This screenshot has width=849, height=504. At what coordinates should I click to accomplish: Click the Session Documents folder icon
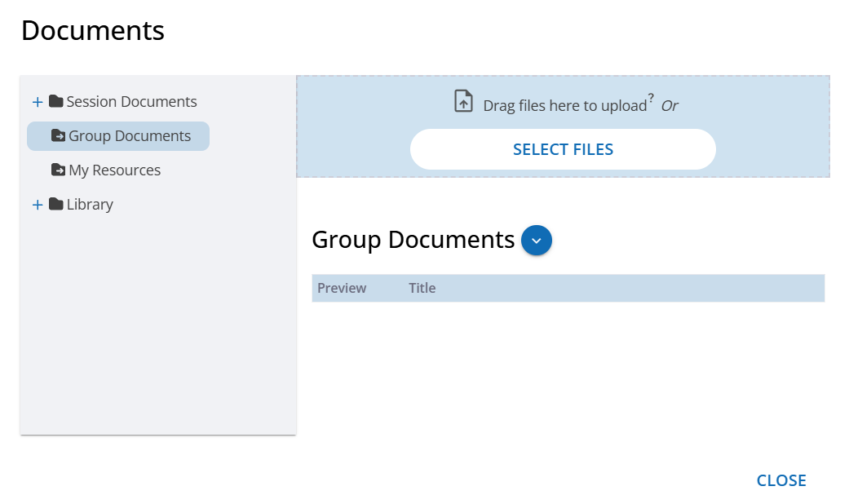(55, 101)
